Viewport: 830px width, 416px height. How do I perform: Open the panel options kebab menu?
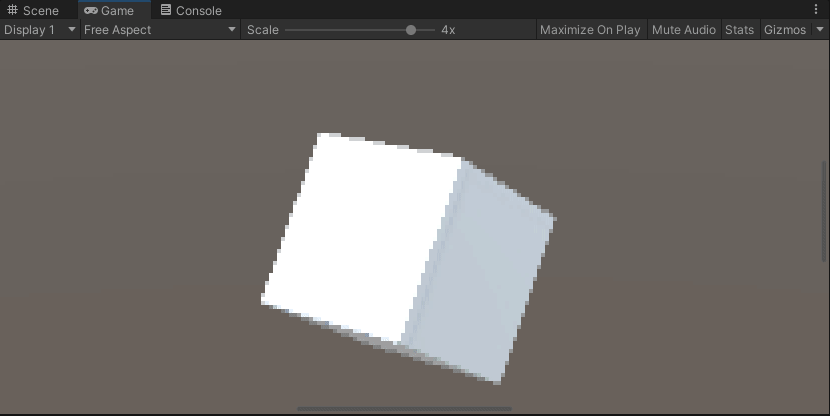[x=816, y=10]
